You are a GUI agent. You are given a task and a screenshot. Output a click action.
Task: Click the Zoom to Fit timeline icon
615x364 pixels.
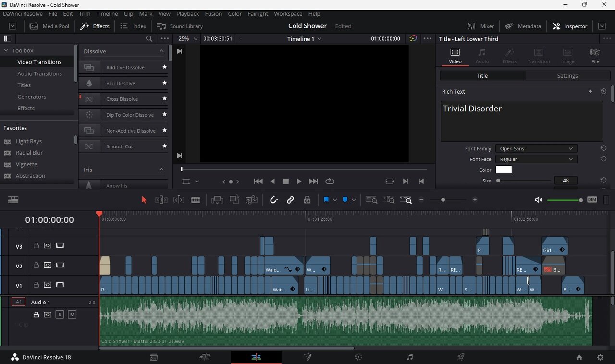371,200
